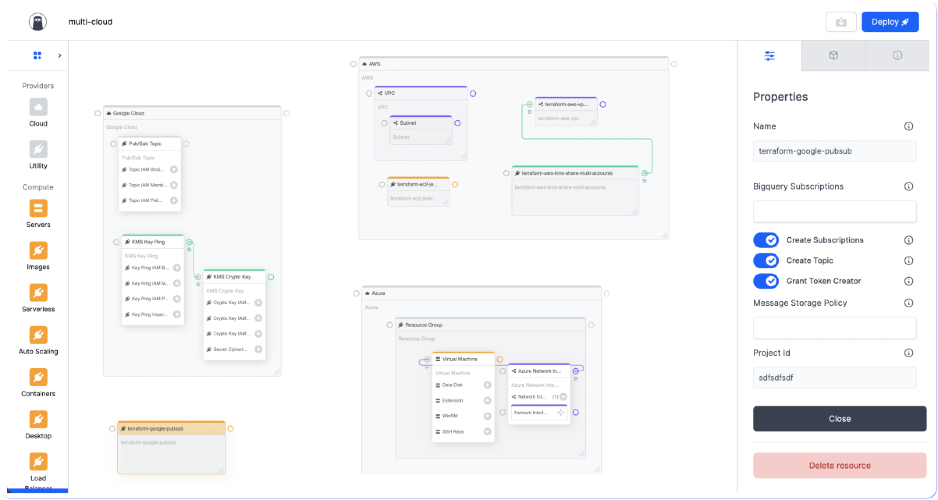Click the move handle on nested Network Interface card
Viewport: 938px width, 500px height.
(x=561, y=413)
